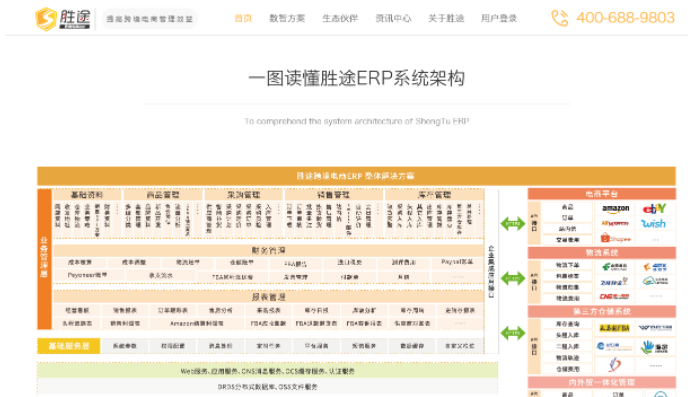This screenshot has height=397, width=688.
Task: Go to the 生态伙伴 menu item
Action: tap(340, 18)
